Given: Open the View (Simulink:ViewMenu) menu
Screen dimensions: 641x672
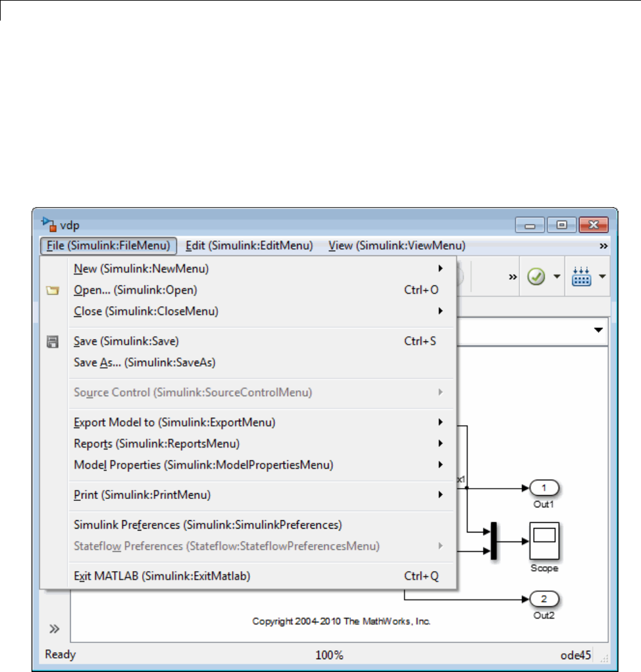Looking at the screenshot, I should (397, 246).
